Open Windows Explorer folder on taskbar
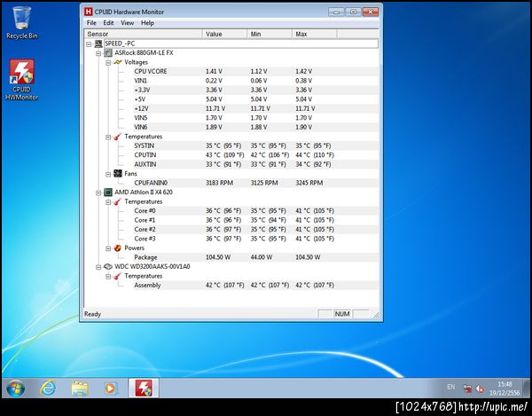 coord(80,389)
